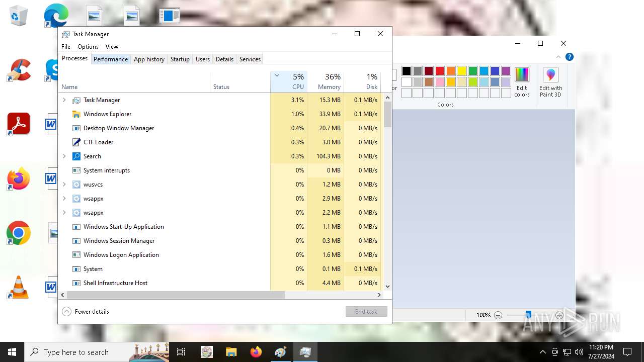The image size is (644, 362).
Task: Zoom out with Paint's minus button
Action: click(x=498, y=315)
